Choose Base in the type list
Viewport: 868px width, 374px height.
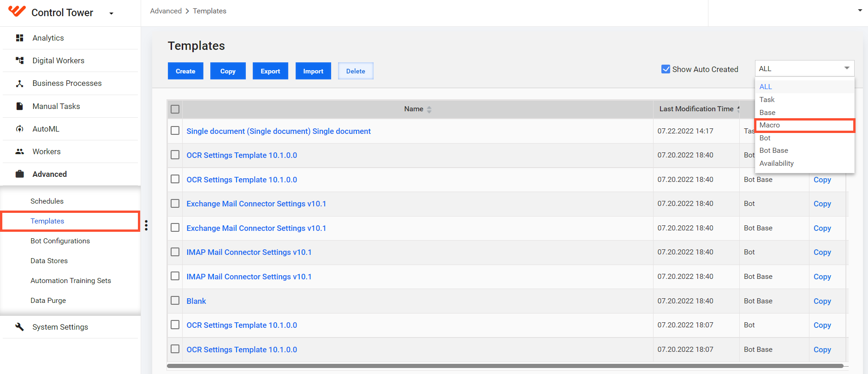804,113
